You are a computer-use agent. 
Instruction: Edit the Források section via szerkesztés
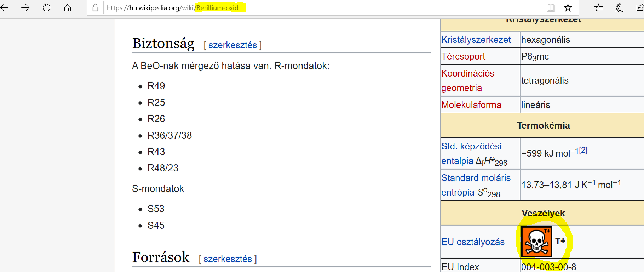coord(228,259)
